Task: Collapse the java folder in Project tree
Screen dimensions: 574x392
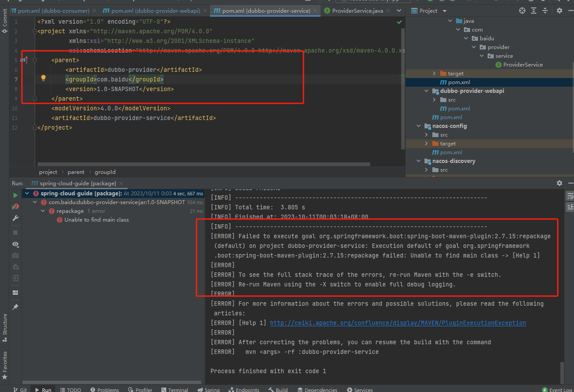Action: click(450, 21)
